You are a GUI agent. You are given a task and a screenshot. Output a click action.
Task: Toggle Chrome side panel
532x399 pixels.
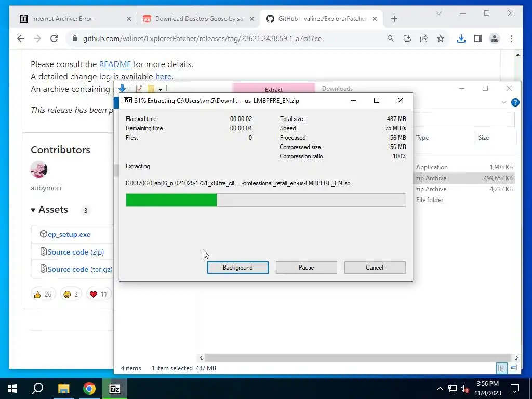[478, 38]
